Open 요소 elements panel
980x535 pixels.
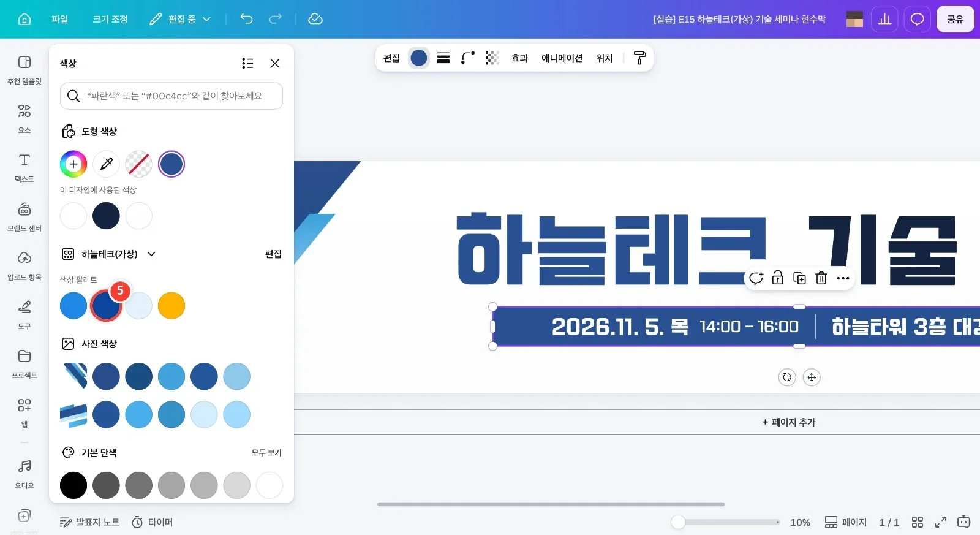pos(24,118)
